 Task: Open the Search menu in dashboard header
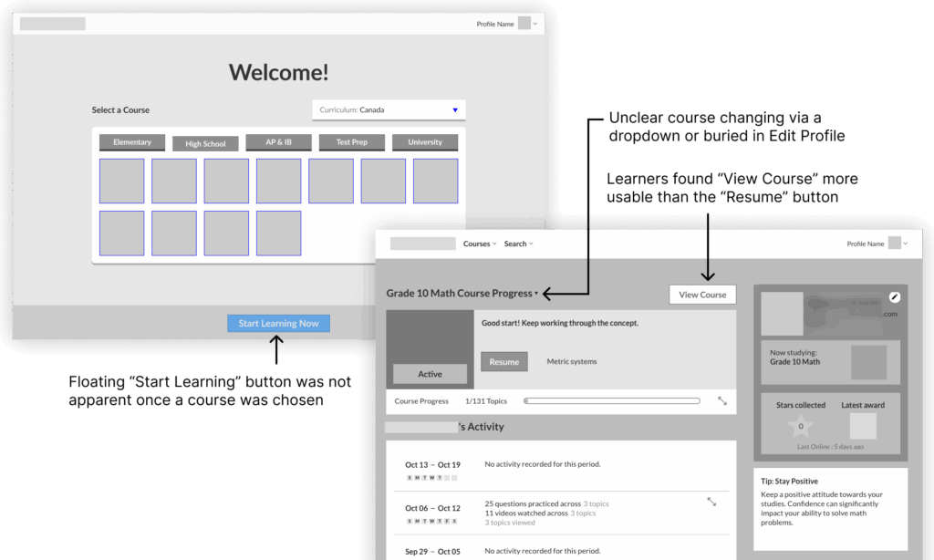pyautogui.click(x=518, y=244)
